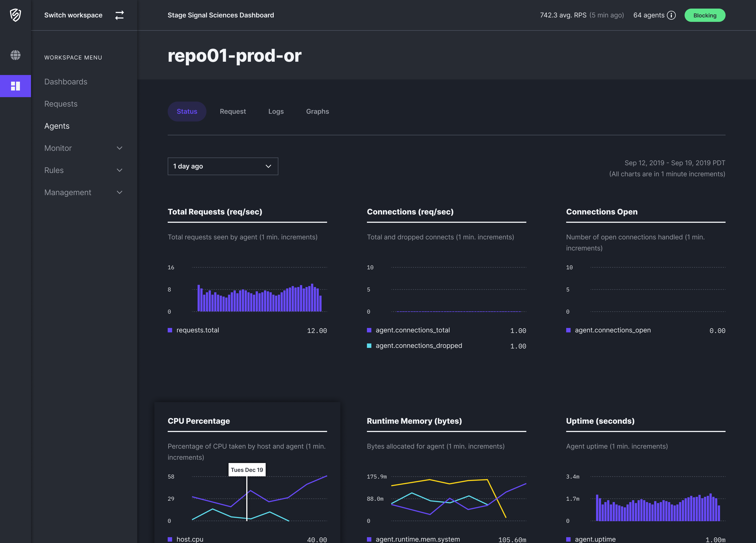Viewport: 756px width, 543px height.
Task: Click the Blocking status button top right
Action: 704,15
